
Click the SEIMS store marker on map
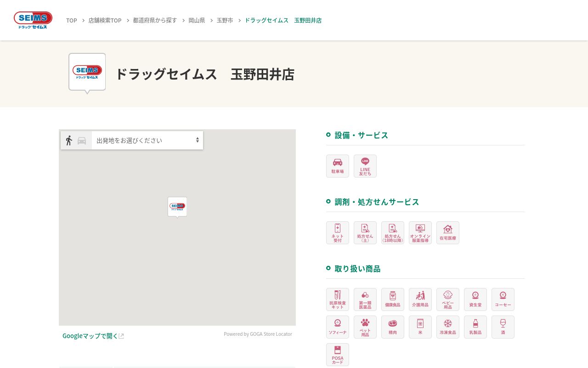(x=177, y=207)
